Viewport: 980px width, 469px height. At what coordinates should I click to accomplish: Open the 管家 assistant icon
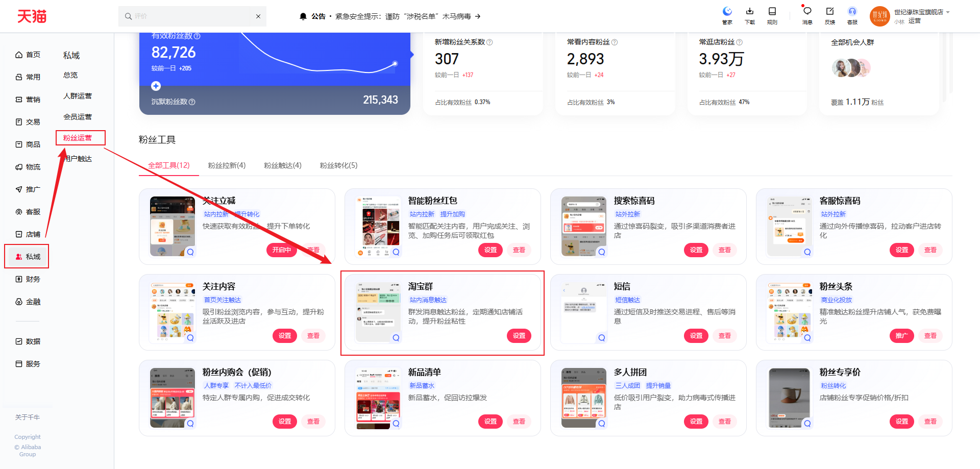point(727,12)
